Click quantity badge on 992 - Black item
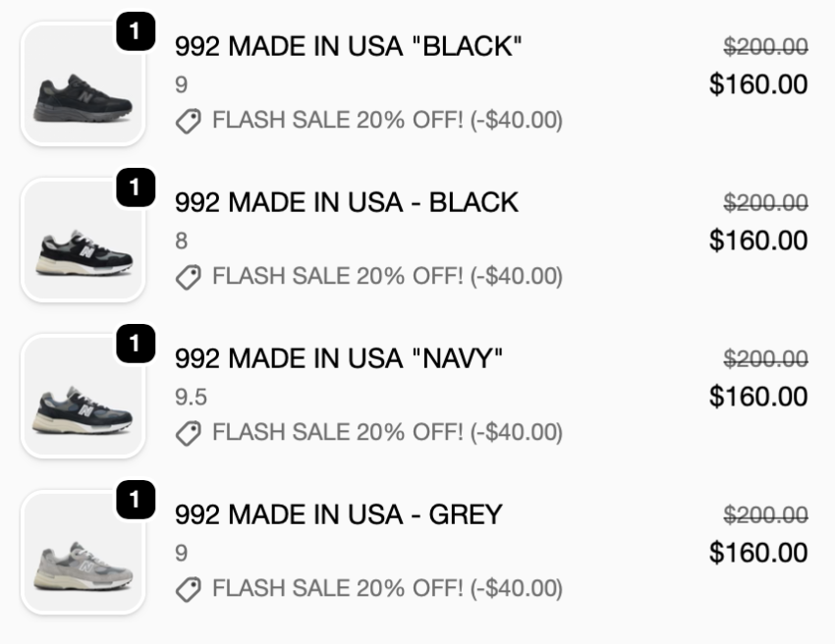Viewport: 835px width, 644px height. pos(135,188)
